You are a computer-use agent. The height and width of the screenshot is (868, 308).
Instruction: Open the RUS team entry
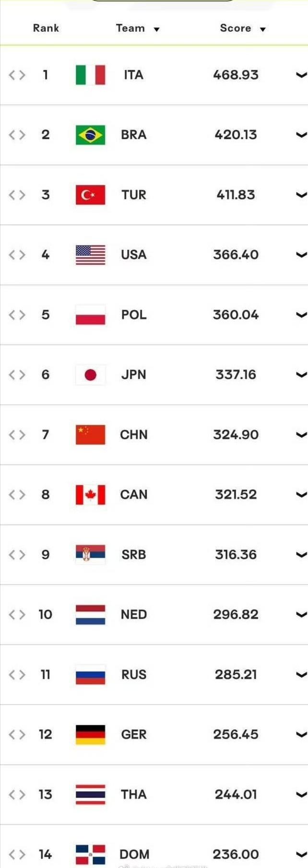click(134, 674)
